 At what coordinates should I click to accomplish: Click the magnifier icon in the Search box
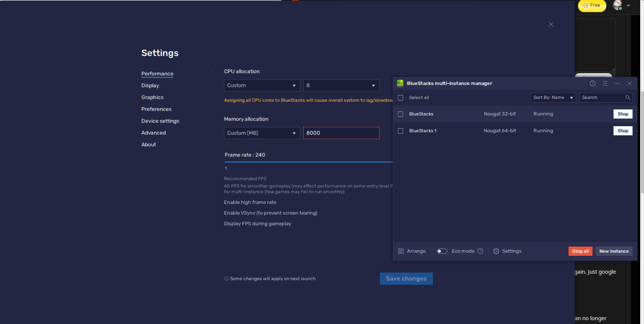click(x=628, y=98)
